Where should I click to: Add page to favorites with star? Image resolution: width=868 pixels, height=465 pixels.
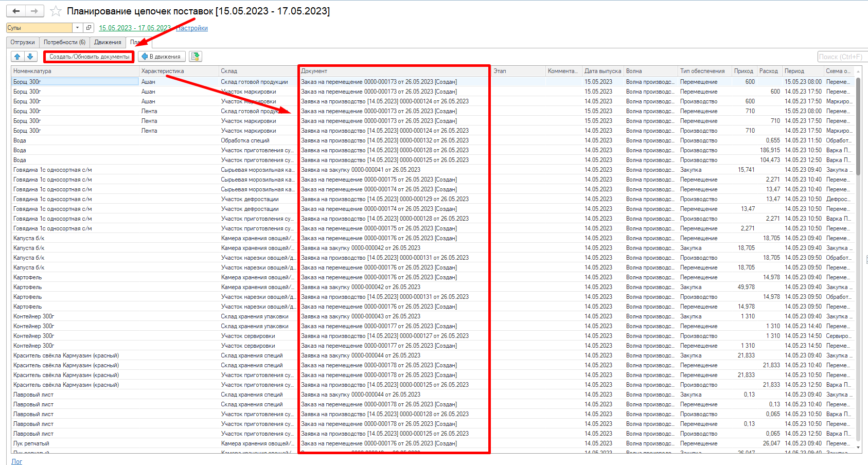point(56,11)
